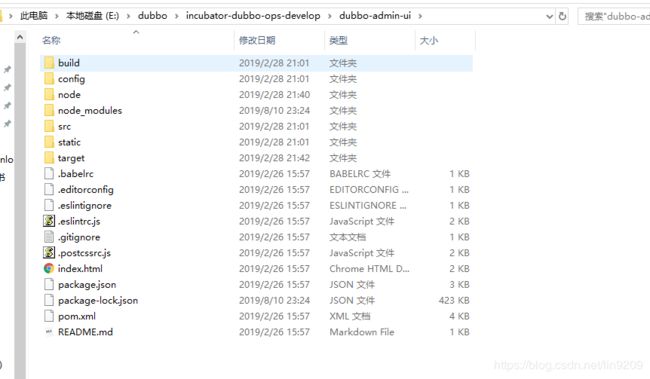The width and height of the screenshot is (650, 379).
Task: Expand the chevron after dubbo-admin-ui
Action: 420,16
